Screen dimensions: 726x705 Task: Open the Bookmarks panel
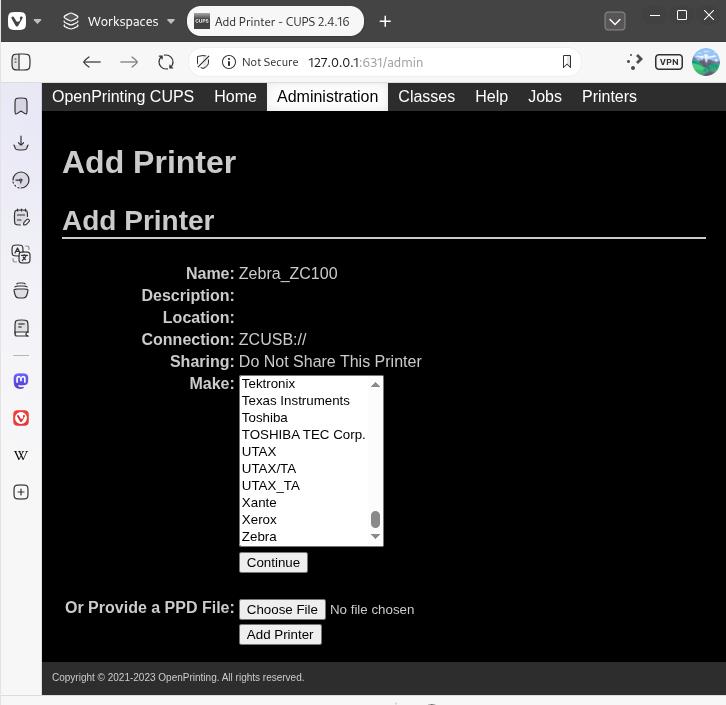pos(21,106)
